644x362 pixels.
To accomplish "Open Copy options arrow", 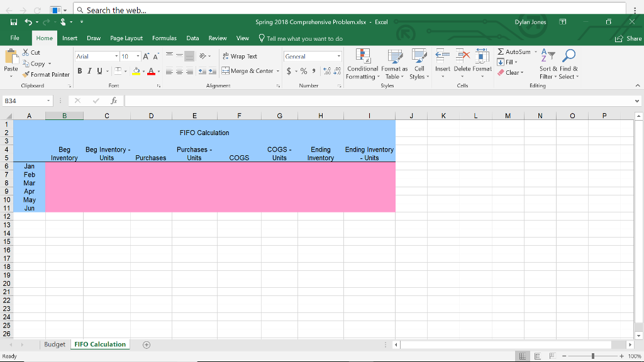I will [x=50, y=63].
